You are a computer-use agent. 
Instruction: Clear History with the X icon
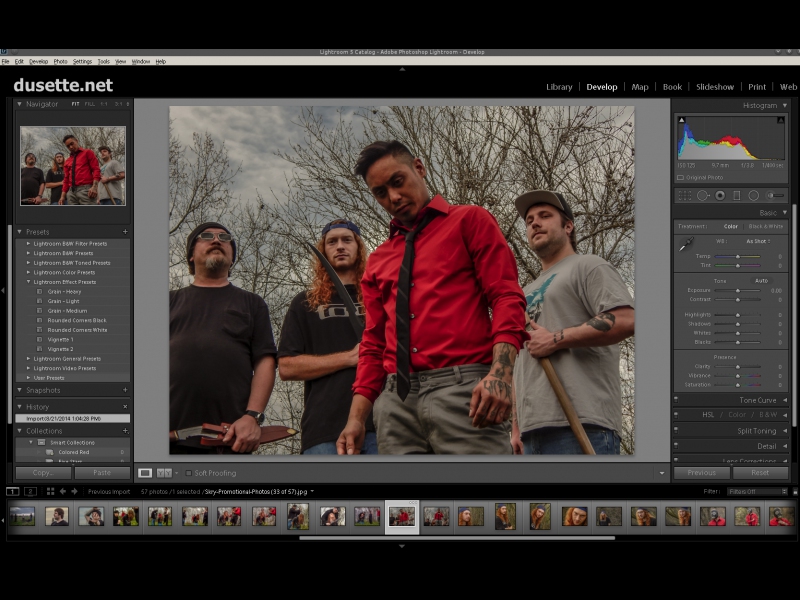[x=125, y=407]
